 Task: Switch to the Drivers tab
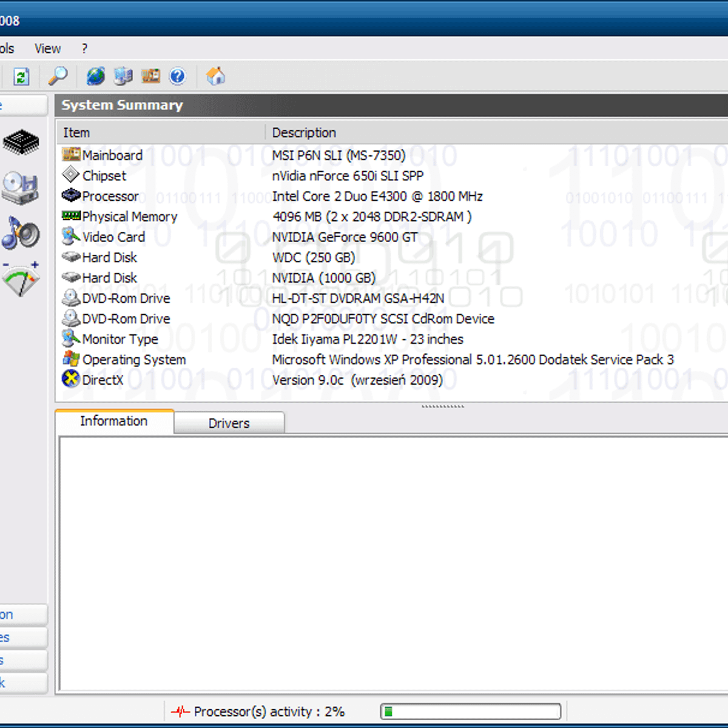pyautogui.click(x=229, y=423)
